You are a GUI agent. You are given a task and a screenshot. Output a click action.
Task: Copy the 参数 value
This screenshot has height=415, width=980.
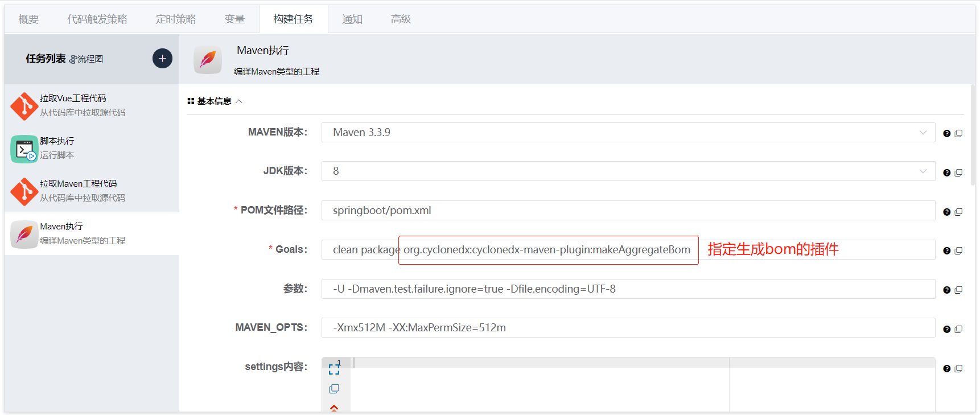(958, 290)
